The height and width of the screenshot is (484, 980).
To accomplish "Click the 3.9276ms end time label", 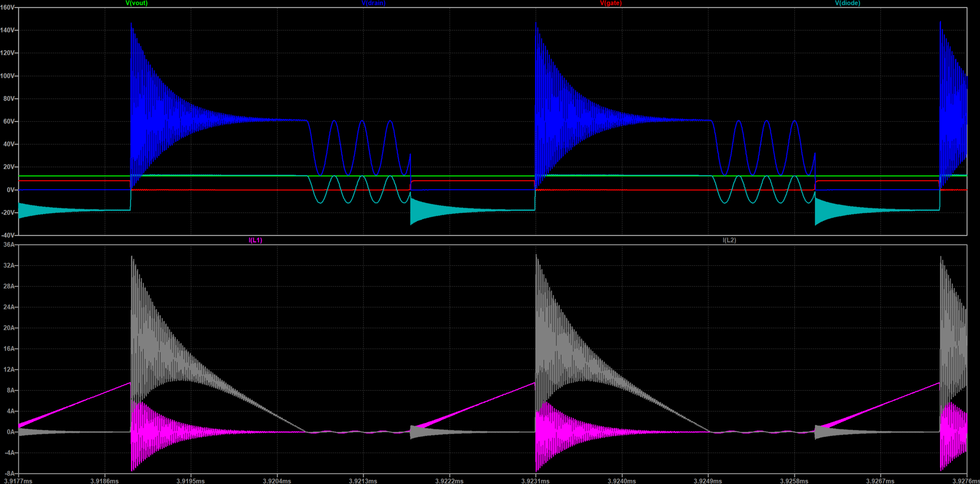I will (966, 481).
